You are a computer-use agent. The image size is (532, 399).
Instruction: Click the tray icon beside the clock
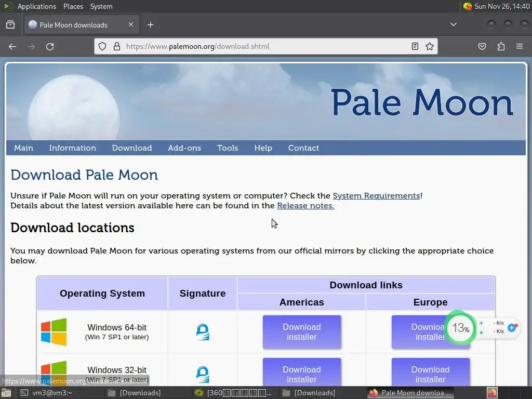pos(467,6)
